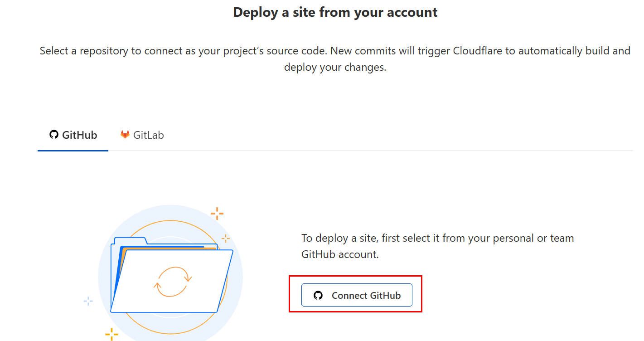Click octocat icon inside Connect GitHub button
Viewport: 644px width, 341px height.
[318, 295]
